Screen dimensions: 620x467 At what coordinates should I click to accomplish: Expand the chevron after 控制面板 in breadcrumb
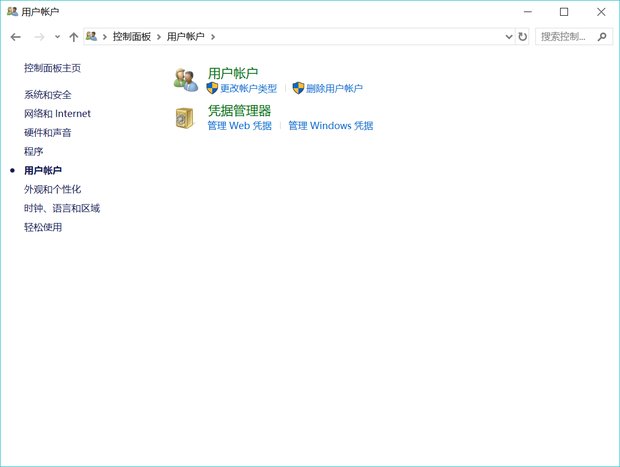coord(159,37)
